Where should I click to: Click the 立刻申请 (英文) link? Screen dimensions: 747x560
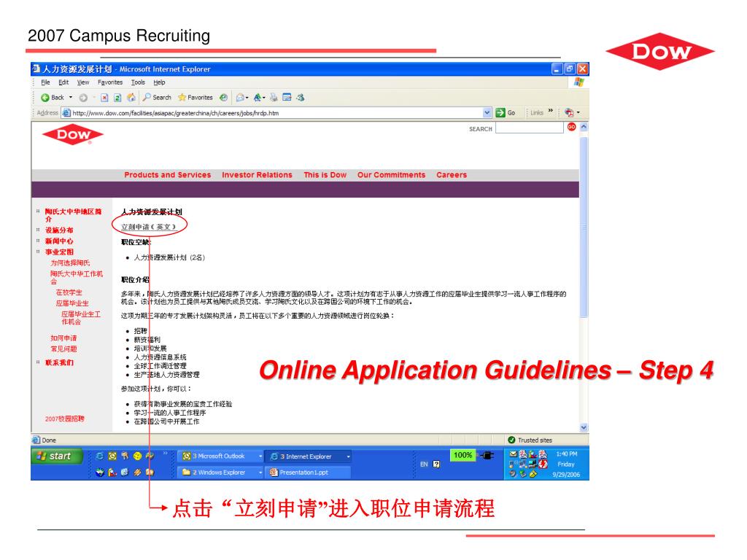pyautogui.click(x=149, y=227)
